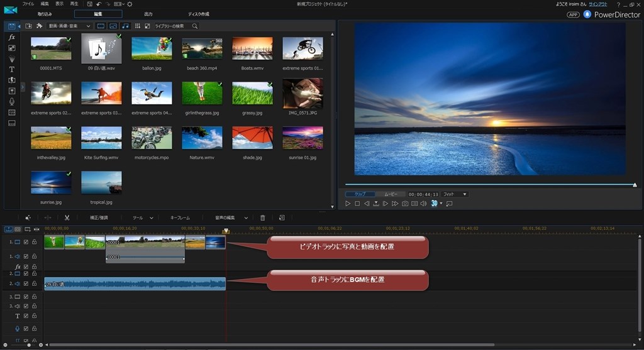Click the キーフレーム button
The height and width of the screenshot is (350, 644).
180,218
